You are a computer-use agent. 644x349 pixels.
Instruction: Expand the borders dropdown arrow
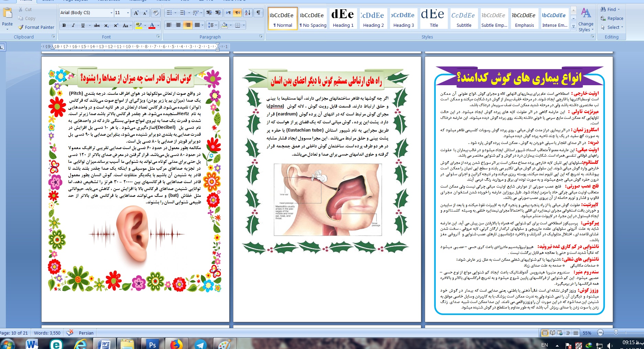244,25
